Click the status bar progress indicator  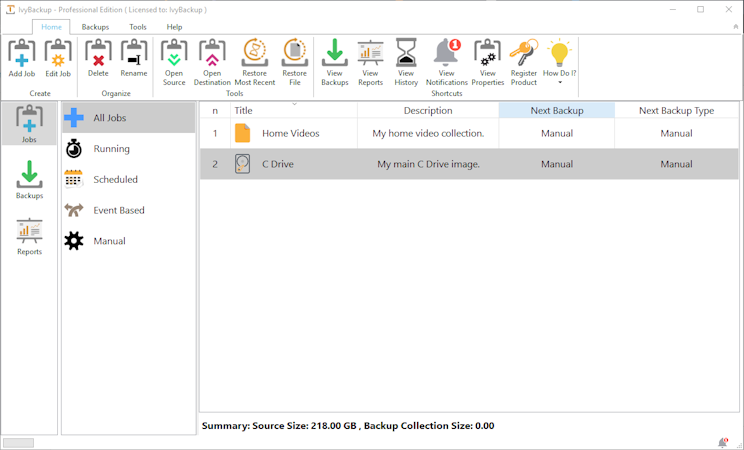19,443
